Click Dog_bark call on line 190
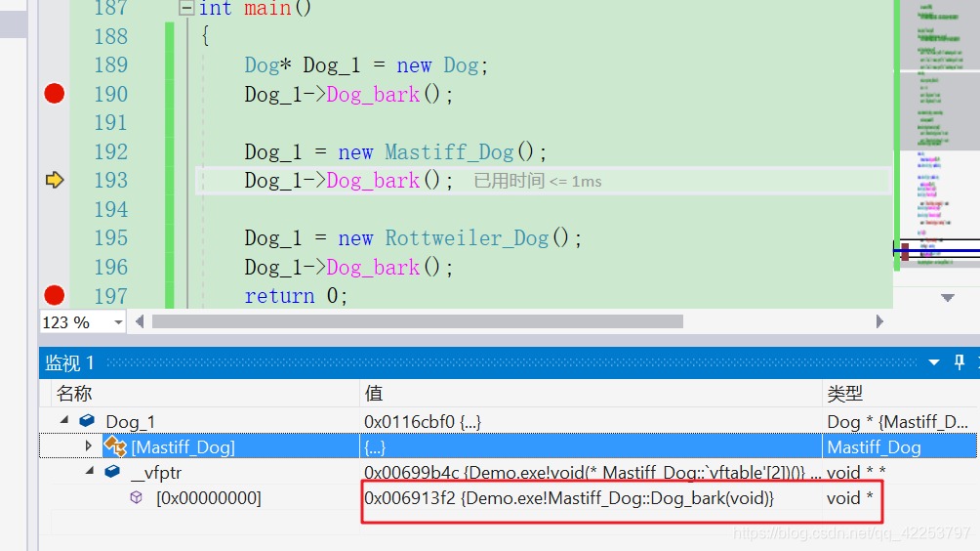980x551 pixels. coord(373,95)
